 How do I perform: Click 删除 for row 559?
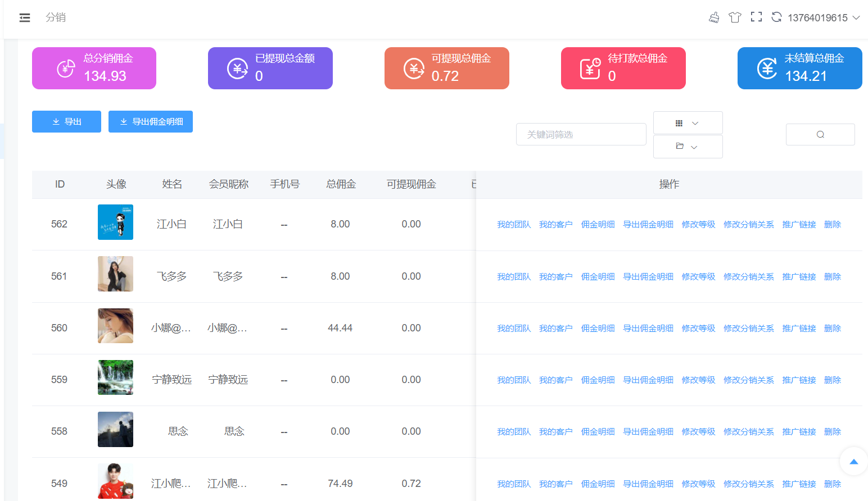click(833, 380)
